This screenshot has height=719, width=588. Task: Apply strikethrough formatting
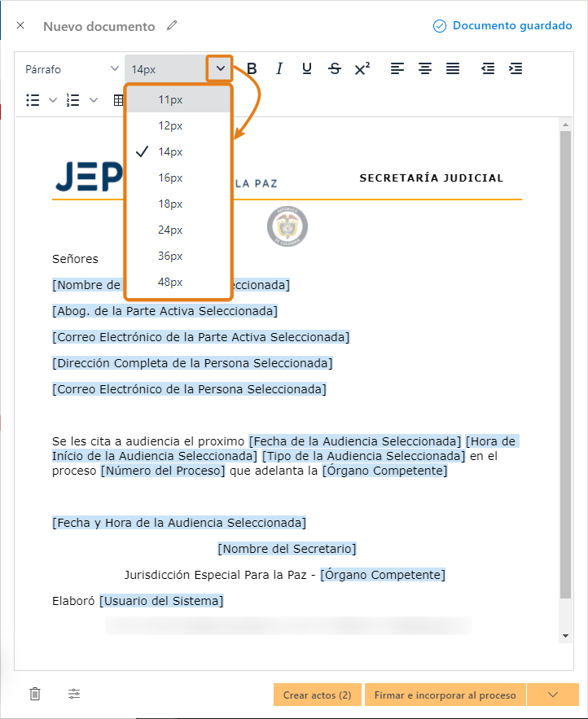335,68
